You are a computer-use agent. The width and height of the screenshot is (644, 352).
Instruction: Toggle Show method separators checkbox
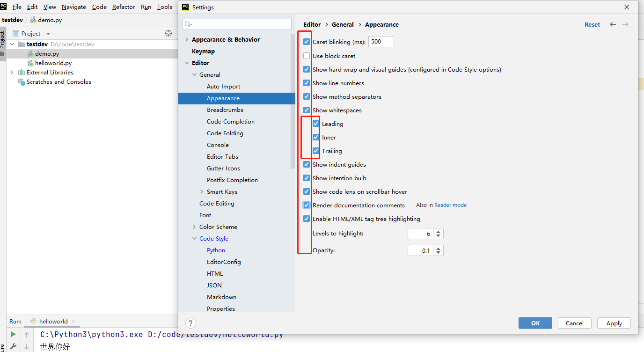click(x=307, y=96)
